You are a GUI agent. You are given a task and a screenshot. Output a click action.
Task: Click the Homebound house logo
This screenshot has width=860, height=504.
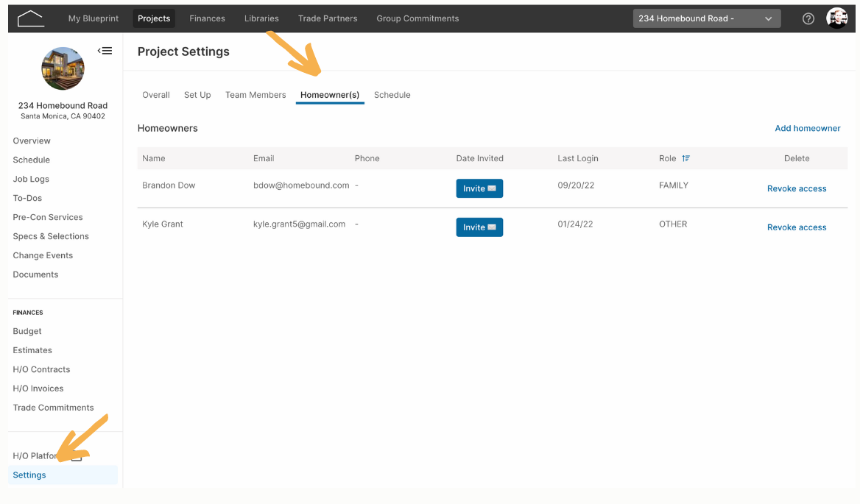click(30, 18)
